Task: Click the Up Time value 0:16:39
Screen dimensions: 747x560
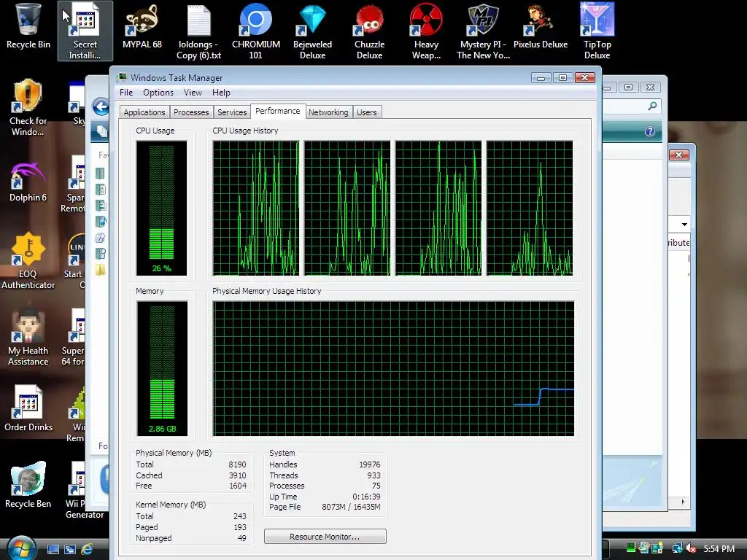Action: point(366,497)
